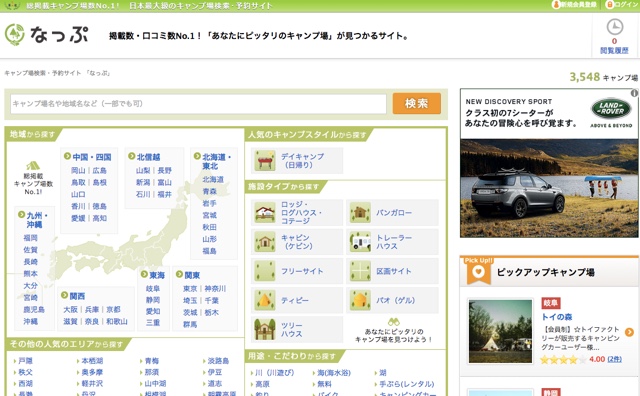Click the ad info icon on Land Rover banner
Image resolution: width=640 pixels, height=396 pixels.
[x=634, y=93]
